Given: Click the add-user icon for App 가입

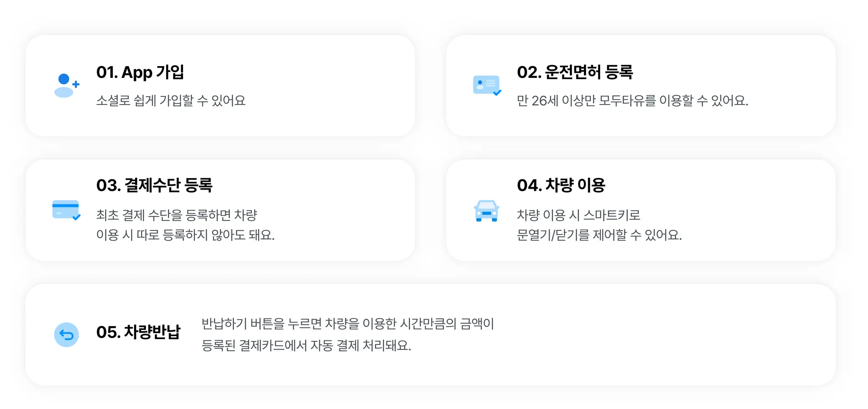Looking at the screenshot, I should click(67, 85).
